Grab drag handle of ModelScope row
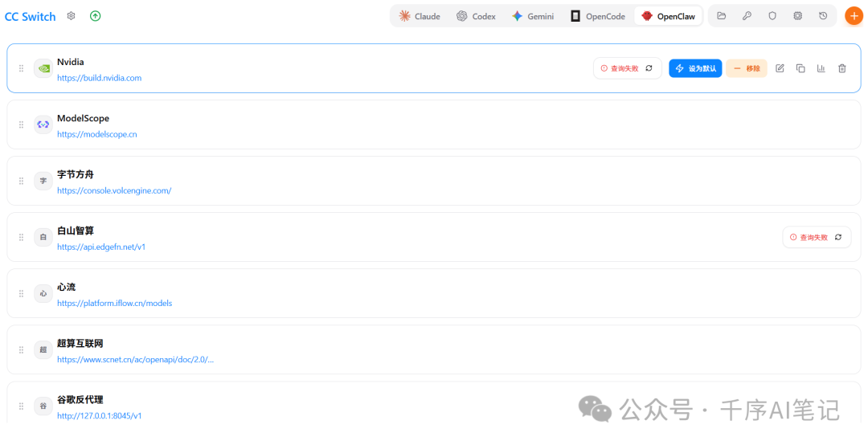The width and height of the screenshot is (868, 445). tap(21, 125)
